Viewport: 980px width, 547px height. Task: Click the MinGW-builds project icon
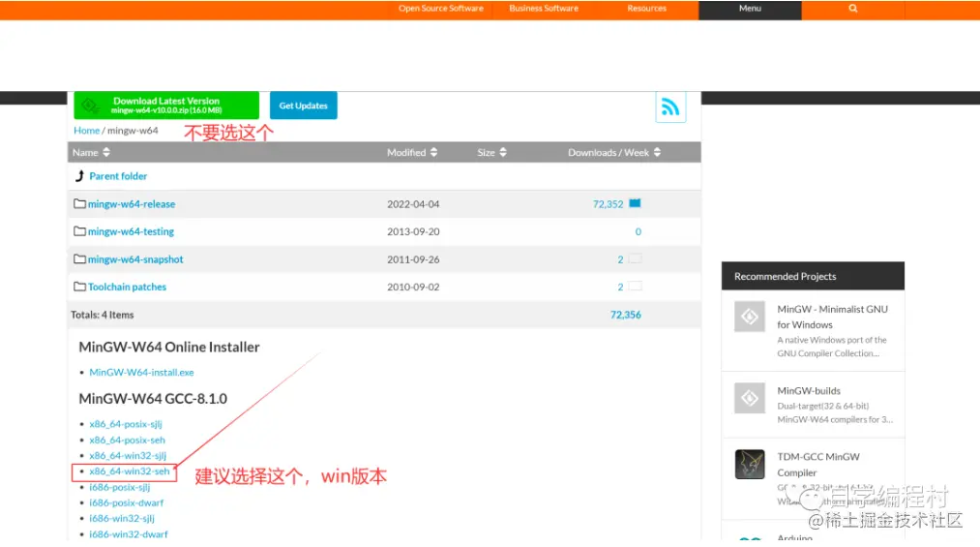750,398
